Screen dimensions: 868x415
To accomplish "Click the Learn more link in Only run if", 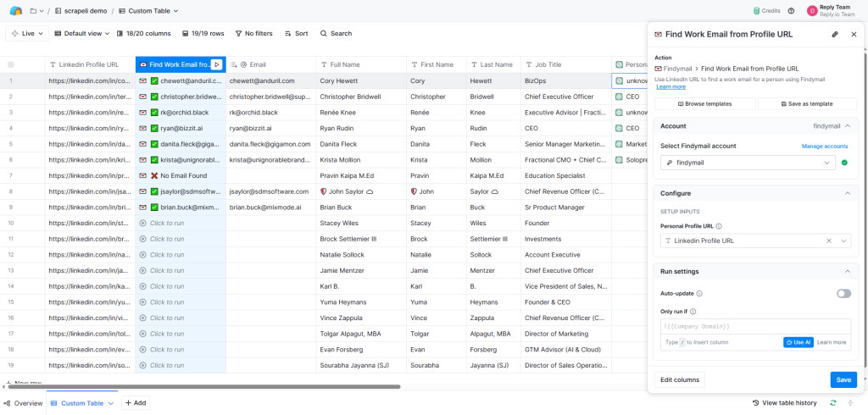I will coord(832,342).
